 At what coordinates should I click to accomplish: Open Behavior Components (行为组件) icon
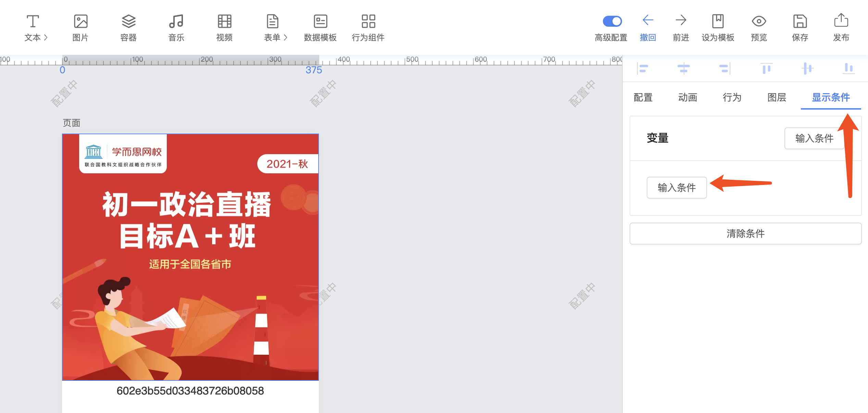coord(368,21)
